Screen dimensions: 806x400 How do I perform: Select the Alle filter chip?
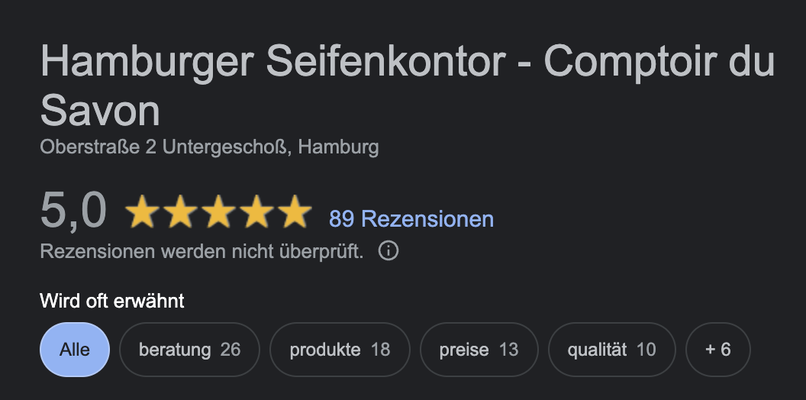tap(75, 350)
